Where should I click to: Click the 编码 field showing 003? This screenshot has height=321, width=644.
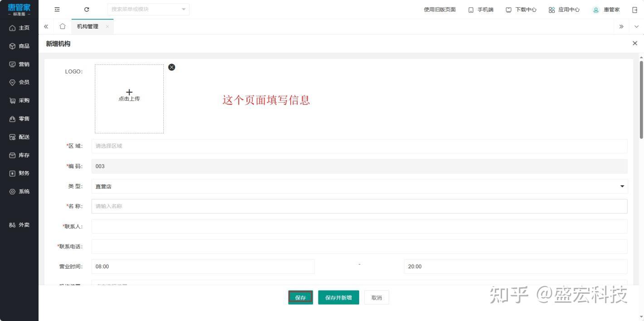tap(359, 166)
